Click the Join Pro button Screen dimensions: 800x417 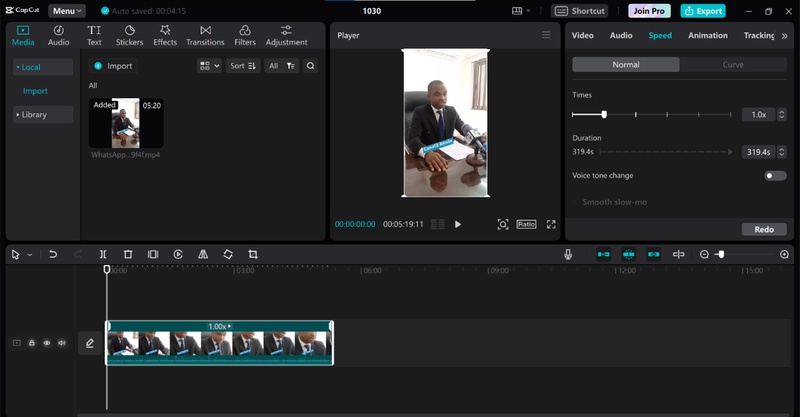[x=650, y=11]
